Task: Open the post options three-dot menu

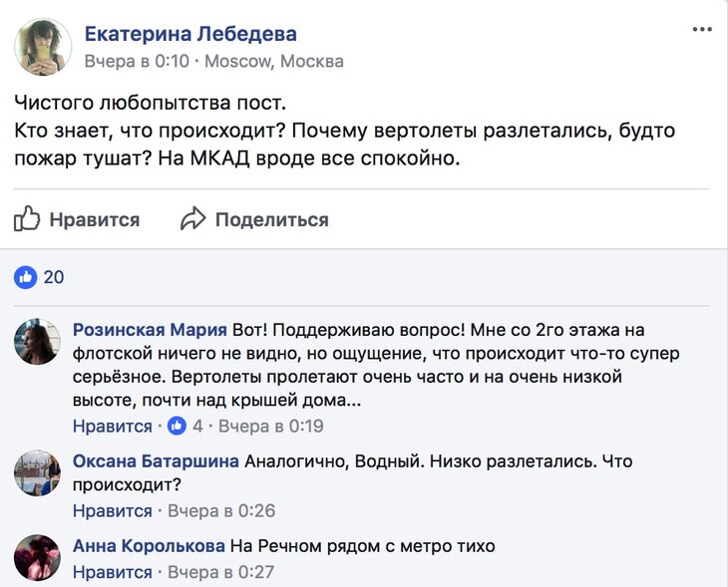Action: tap(702, 30)
